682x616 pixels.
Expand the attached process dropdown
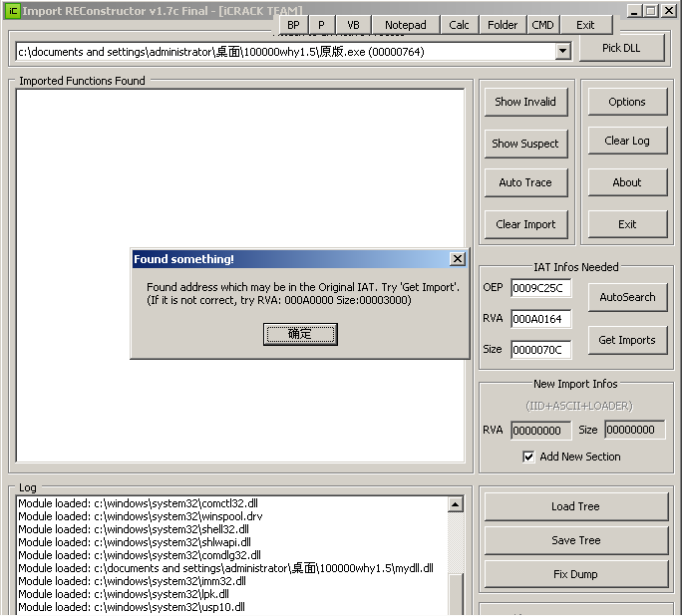pyautogui.click(x=562, y=51)
